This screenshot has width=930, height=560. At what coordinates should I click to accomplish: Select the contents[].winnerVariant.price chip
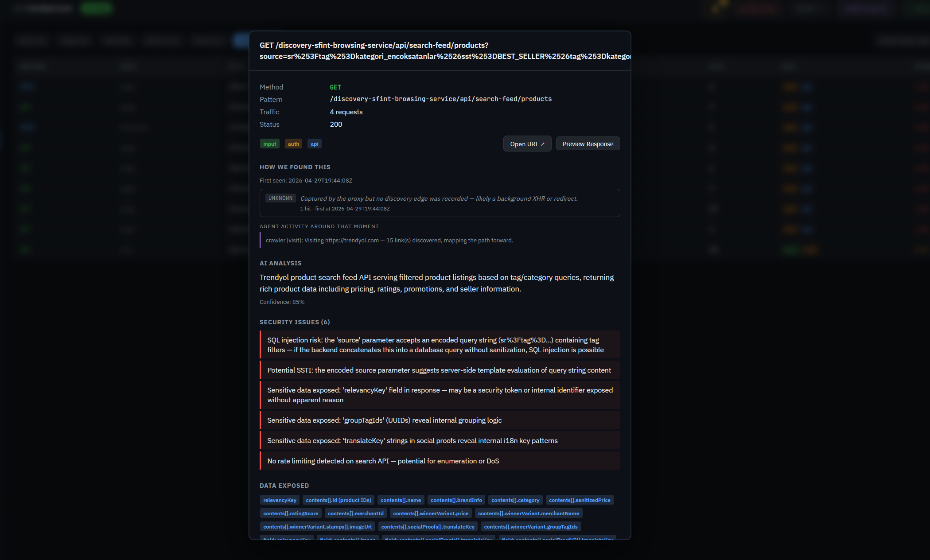click(431, 513)
